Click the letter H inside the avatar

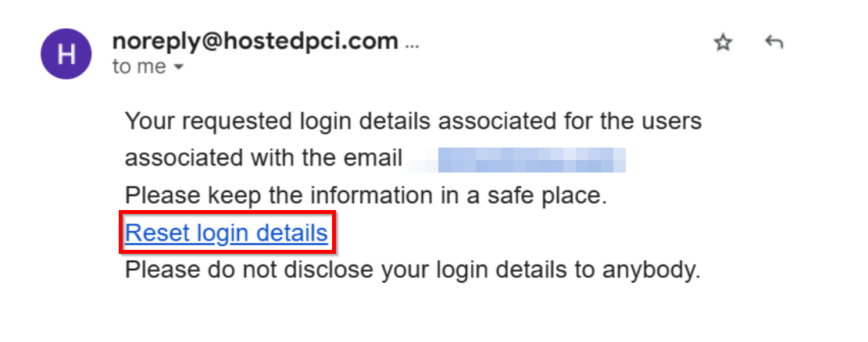(x=66, y=54)
